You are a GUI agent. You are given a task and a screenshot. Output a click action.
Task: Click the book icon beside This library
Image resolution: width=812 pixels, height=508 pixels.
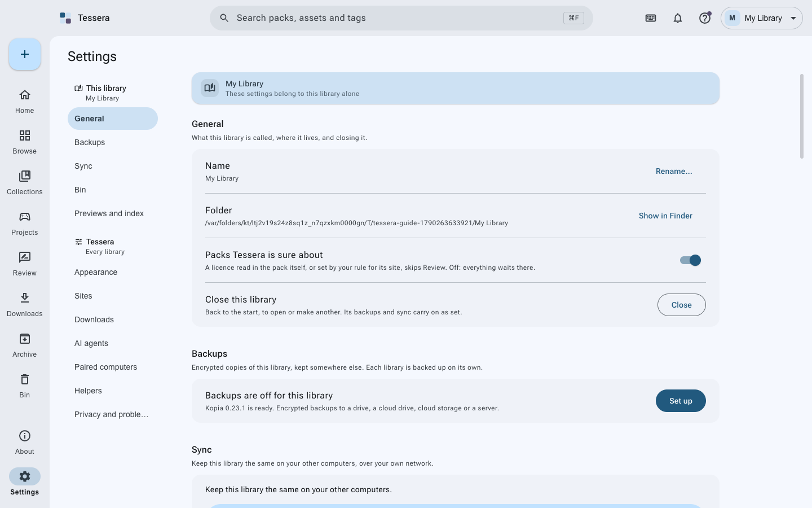point(79,88)
